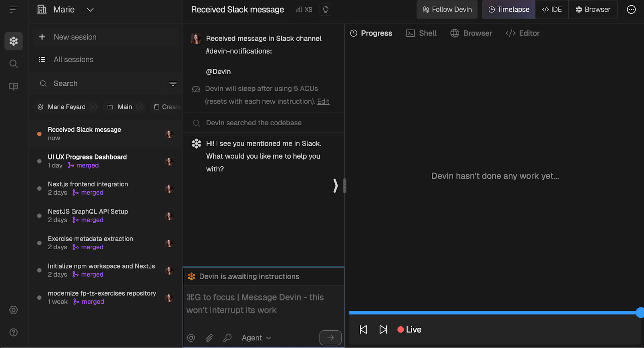Open the more options ellipsis menu
Image resolution: width=644 pixels, height=348 pixels.
[631, 9]
